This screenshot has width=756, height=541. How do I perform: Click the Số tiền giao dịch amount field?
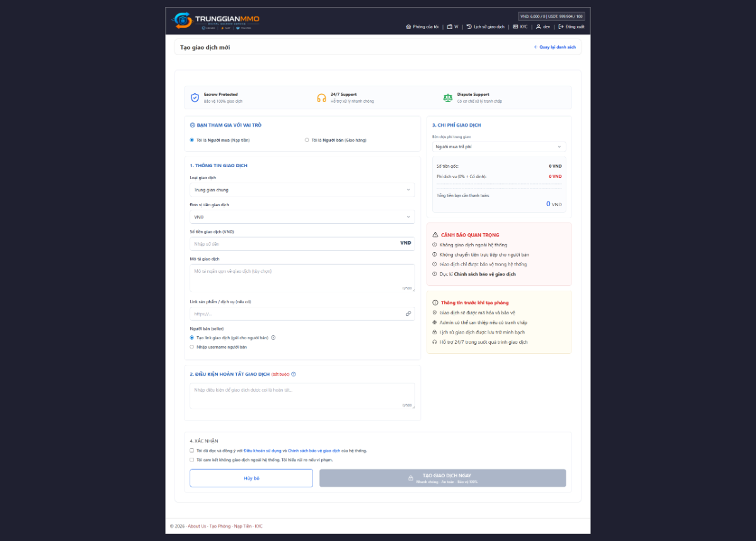302,243
